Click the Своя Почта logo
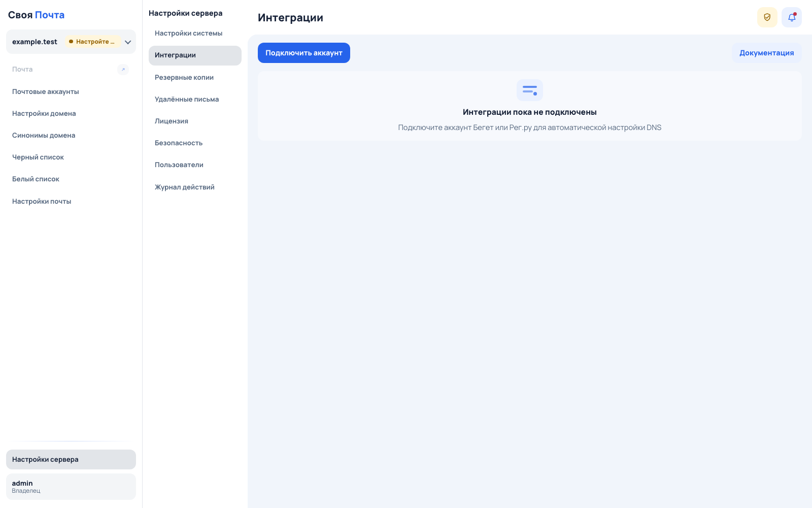This screenshot has height=508, width=812. pyautogui.click(x=36, y=15)
